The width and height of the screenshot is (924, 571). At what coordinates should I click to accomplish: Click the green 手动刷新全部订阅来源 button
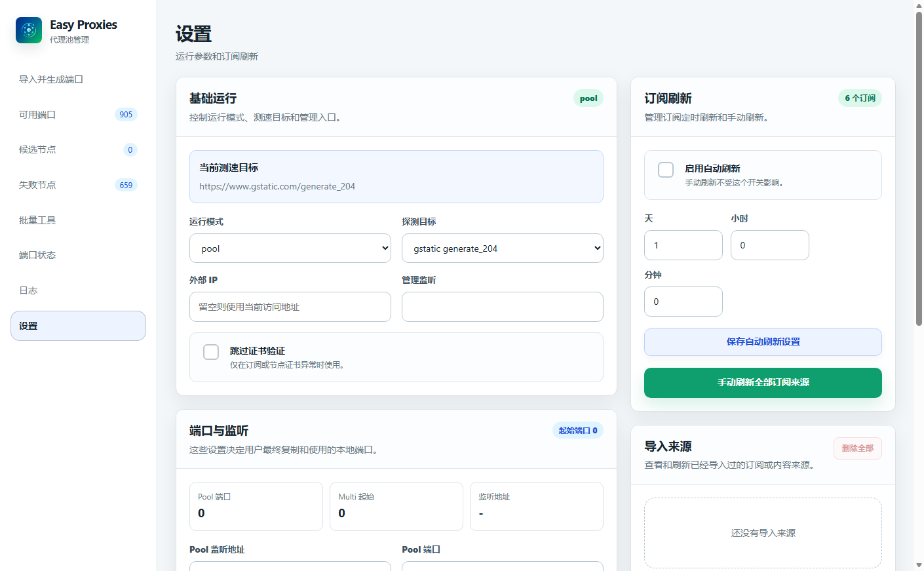point(763,383)
